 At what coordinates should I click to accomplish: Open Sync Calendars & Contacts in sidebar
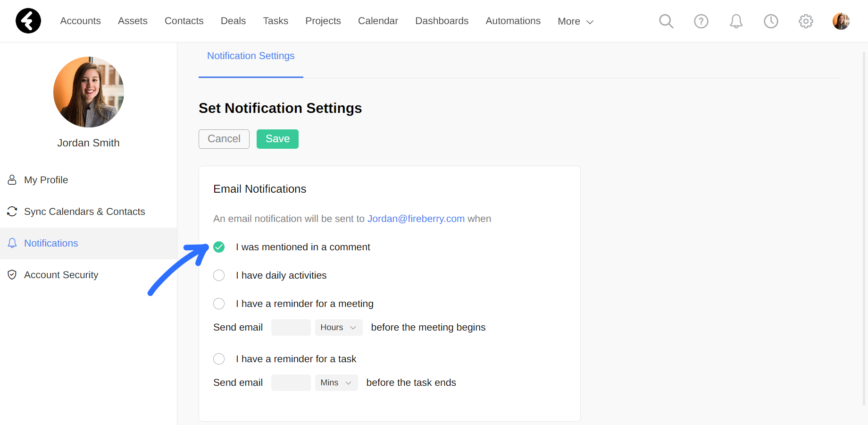(88, 212)
